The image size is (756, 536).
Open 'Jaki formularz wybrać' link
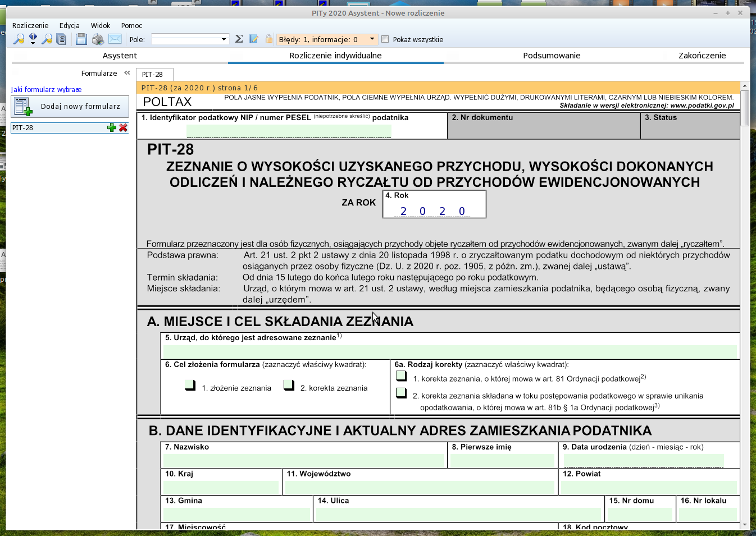(46, 90)
